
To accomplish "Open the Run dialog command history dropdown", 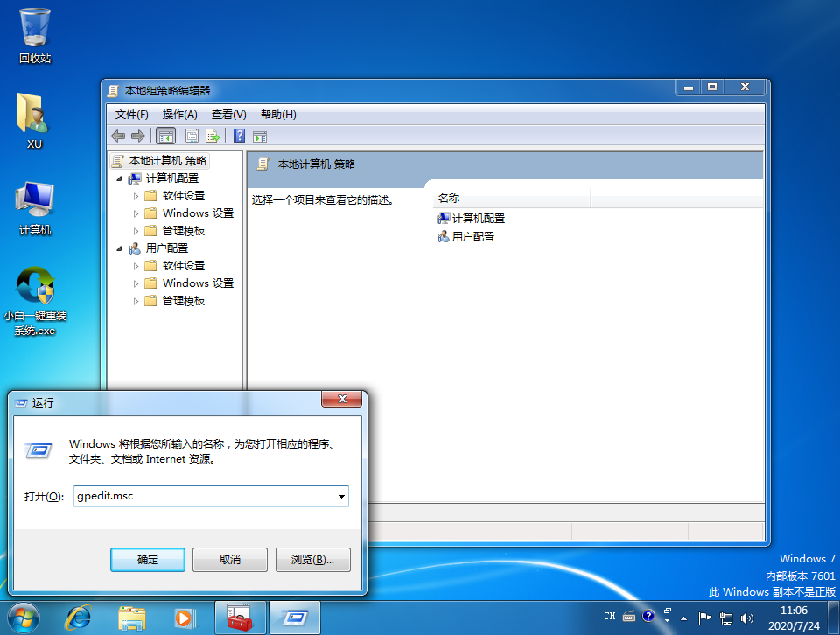I will (x=341, y=496).
